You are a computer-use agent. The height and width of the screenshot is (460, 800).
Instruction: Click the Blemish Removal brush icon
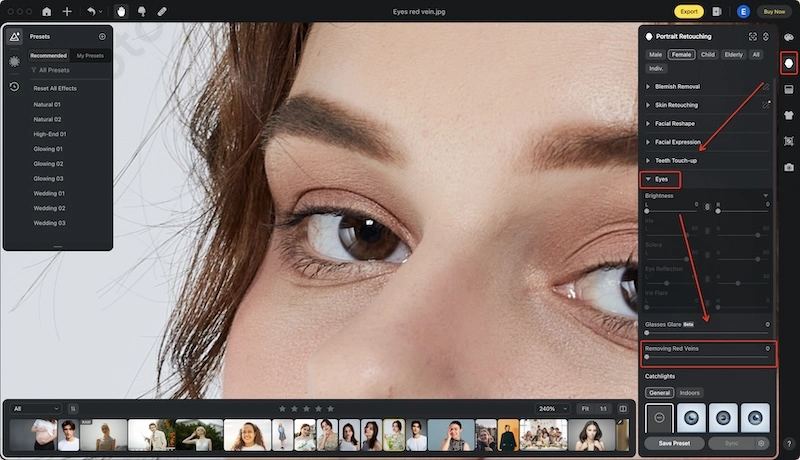(x=766, y=86)
